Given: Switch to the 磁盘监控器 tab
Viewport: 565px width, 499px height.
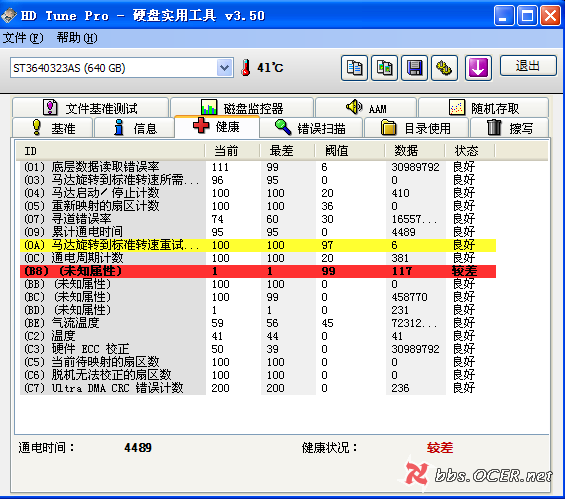Looking at the screenshot, I should tap(242, 107).
